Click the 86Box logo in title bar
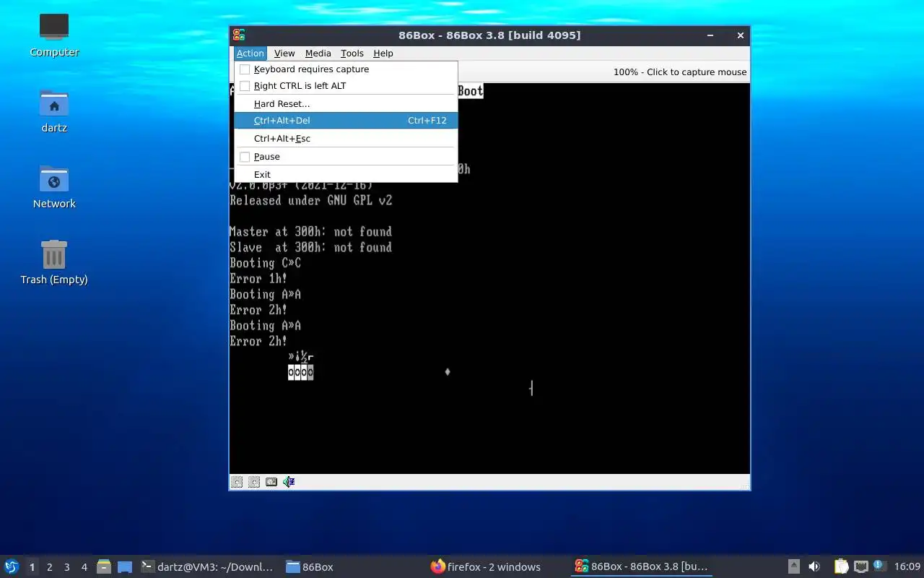Image resolution: width=924 pixels, height=578 pixels. click(239, 35)
